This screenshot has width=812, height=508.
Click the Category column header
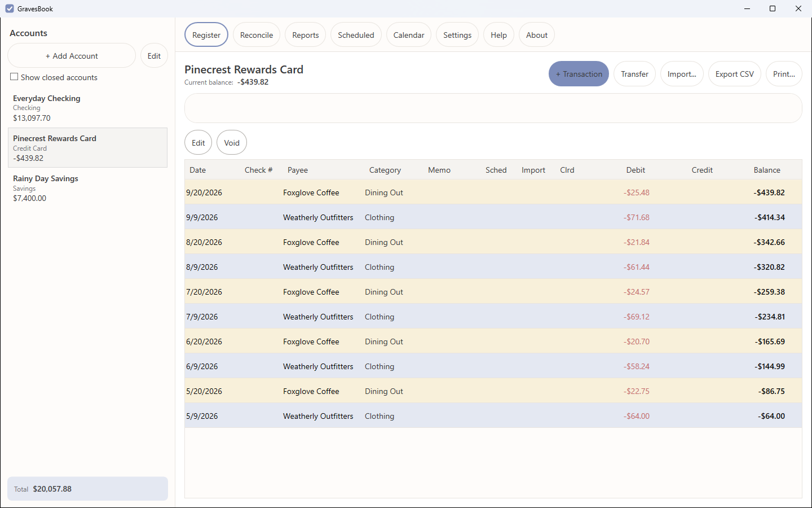pos(385,170)
